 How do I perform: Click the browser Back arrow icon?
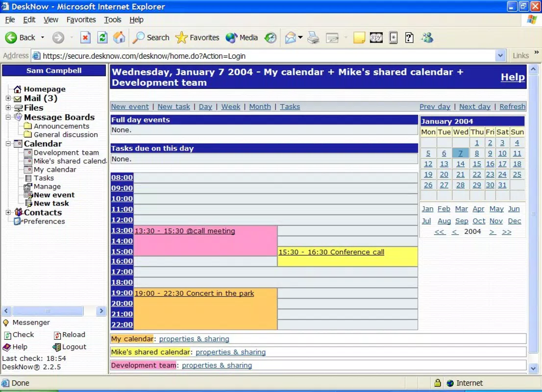11,37
